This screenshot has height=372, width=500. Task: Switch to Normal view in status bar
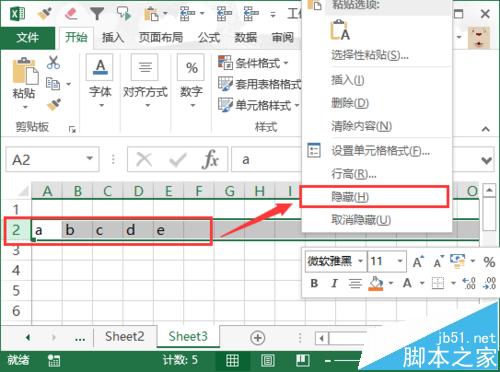pos(232,360)
